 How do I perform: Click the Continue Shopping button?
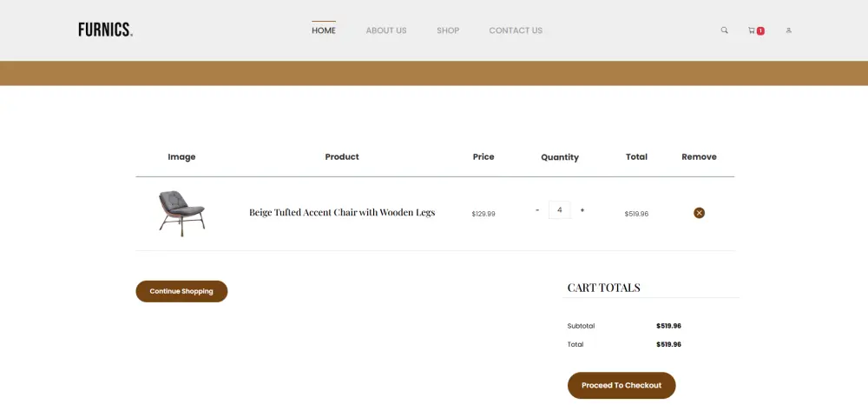181,291
